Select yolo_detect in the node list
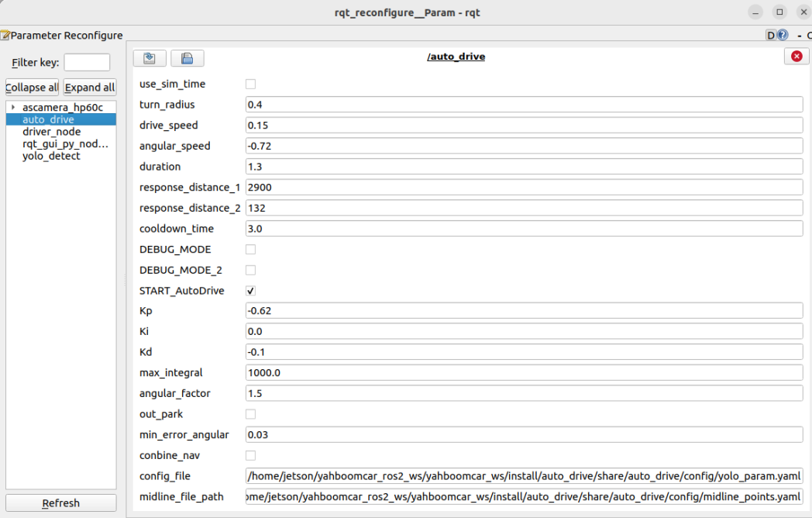 [x=51, y=156]
